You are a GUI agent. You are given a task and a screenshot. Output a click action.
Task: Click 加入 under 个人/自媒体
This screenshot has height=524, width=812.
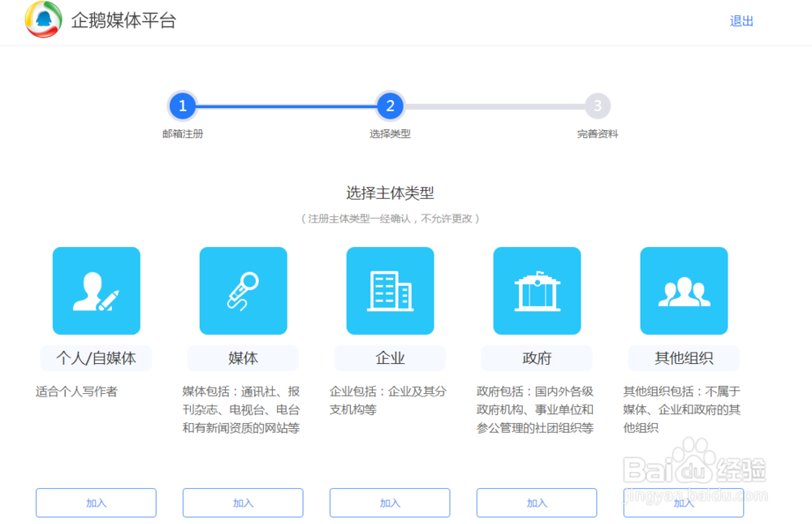click(x=95, y=502)
